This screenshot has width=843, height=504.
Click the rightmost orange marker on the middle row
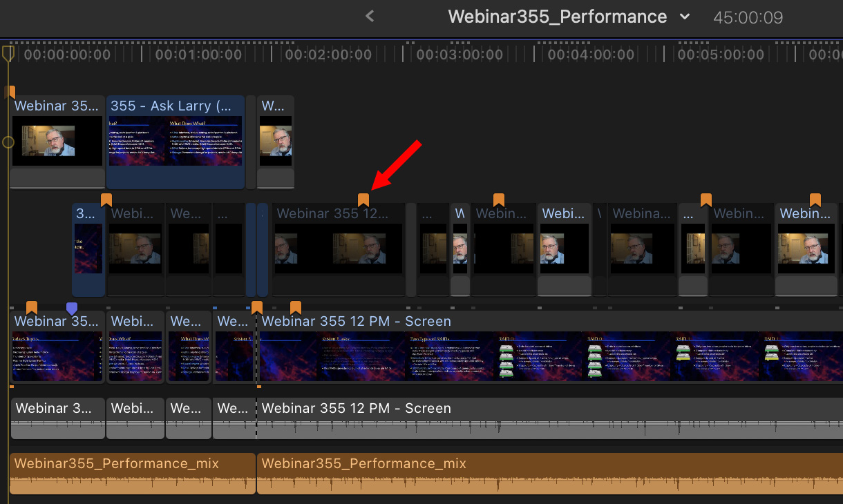tap(815, 200)
